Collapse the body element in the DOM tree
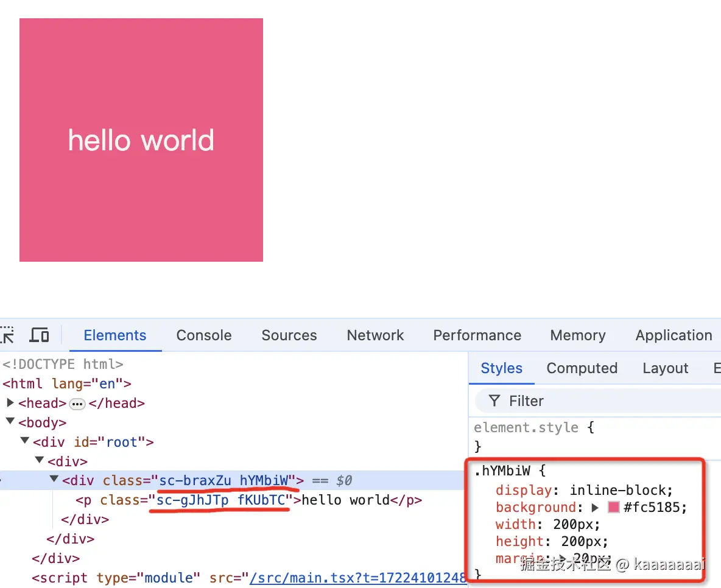721x588 pixels. pos(10,422)
